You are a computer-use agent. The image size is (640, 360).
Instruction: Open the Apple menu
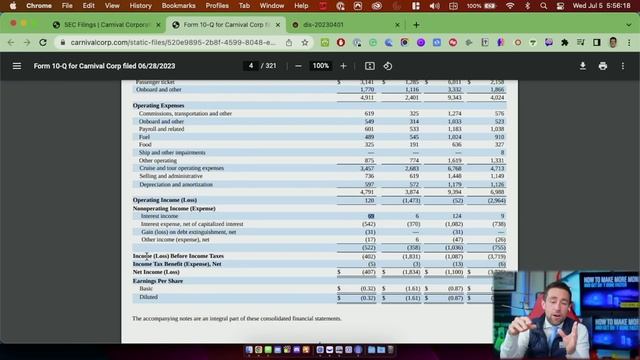[x=13, y=6]
